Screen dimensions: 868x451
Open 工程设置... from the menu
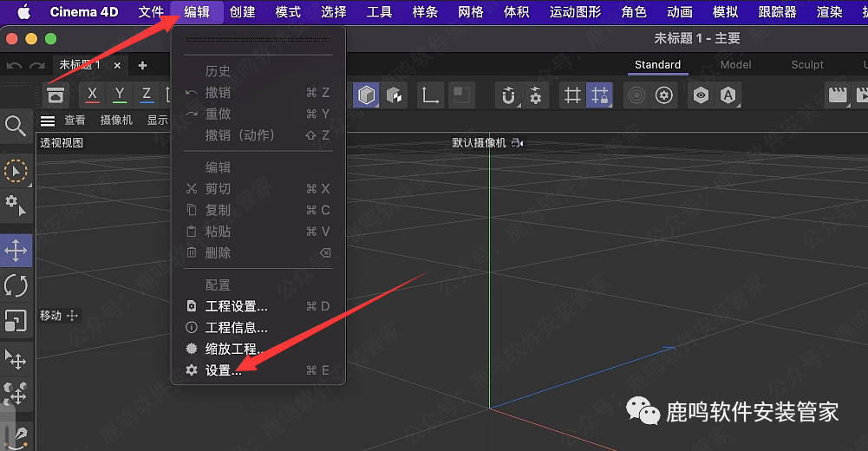point(258,306)
